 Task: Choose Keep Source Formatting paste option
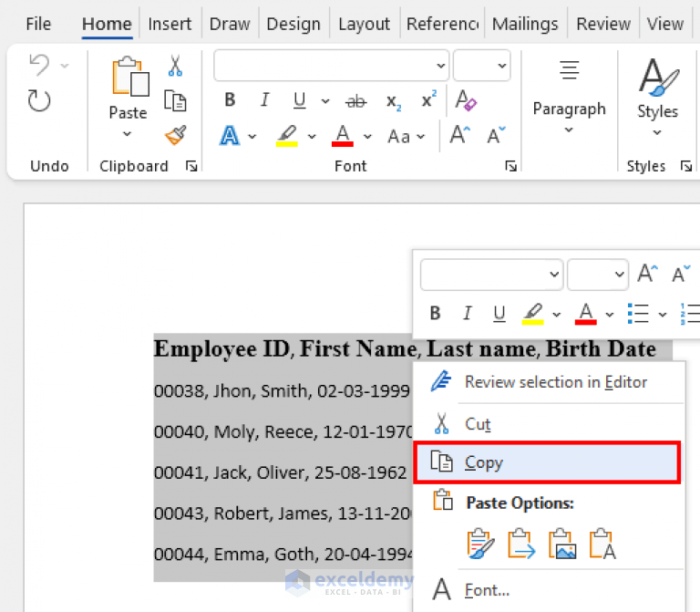click(x=480, y=544)
